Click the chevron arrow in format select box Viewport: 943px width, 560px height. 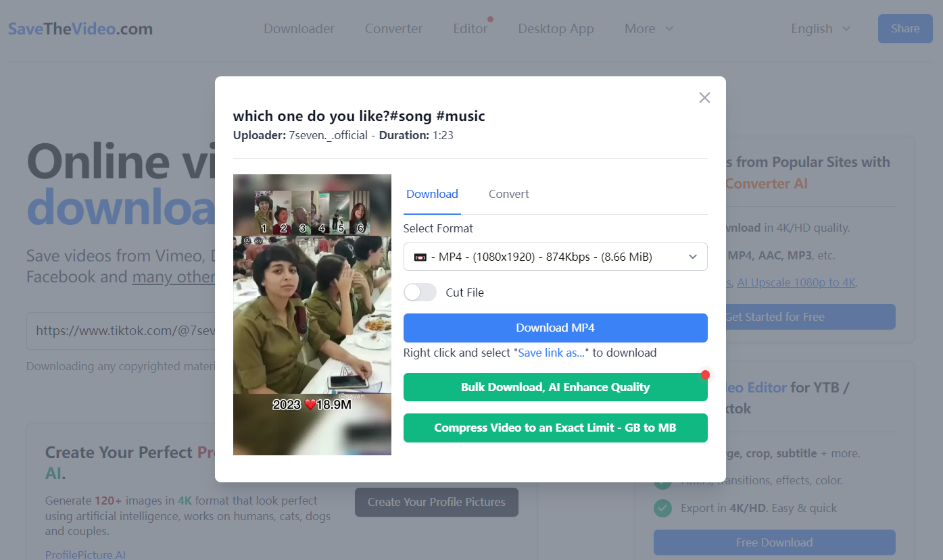pyautogui.click(x=692, y=257)
